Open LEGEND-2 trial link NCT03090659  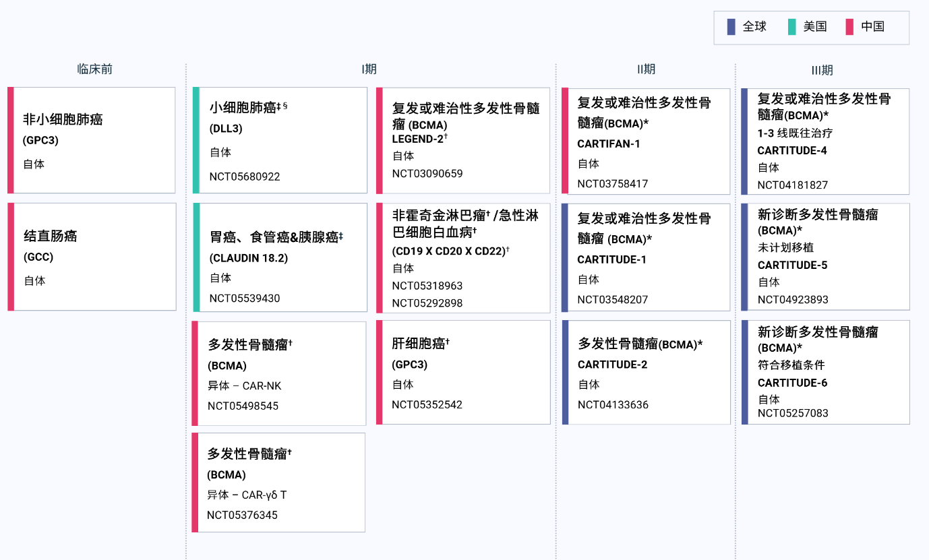(x=427, y=173)
